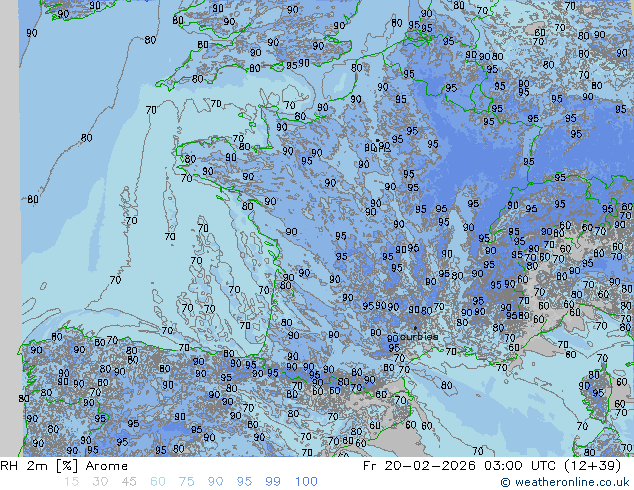The height and width of the screenshot is (490, 634).
Task: Click legend value 75
Action: point(186,482)
